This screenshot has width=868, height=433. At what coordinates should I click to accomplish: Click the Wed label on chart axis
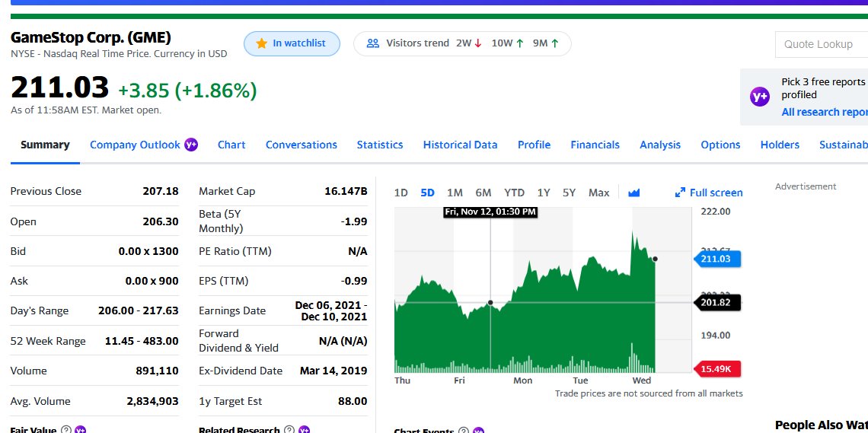coord(642,380)
